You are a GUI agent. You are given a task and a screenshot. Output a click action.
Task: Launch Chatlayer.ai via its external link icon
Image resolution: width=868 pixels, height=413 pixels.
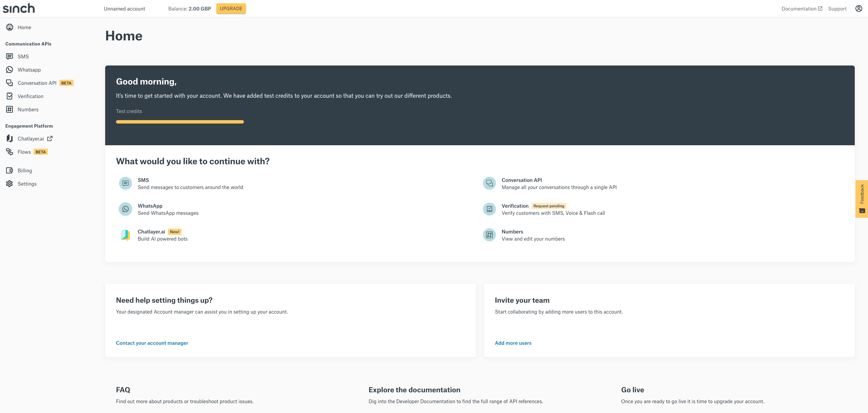pyautogui.click(x=50, y=138)
